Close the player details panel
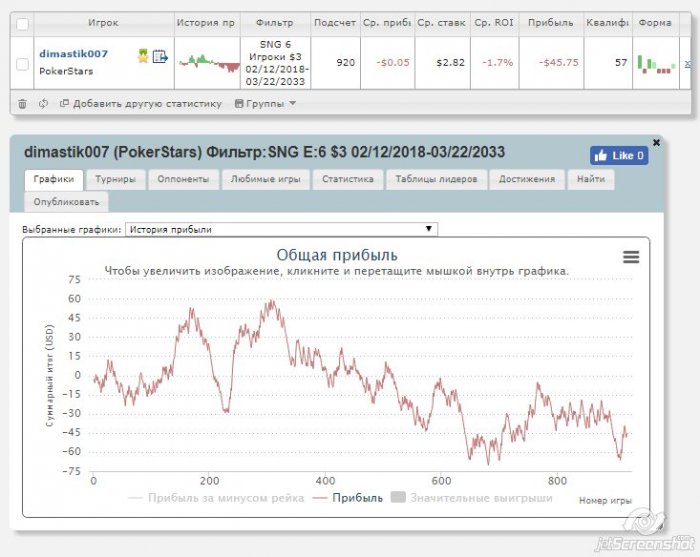Screen dimensions: 700x557 [x=656, y=142]
